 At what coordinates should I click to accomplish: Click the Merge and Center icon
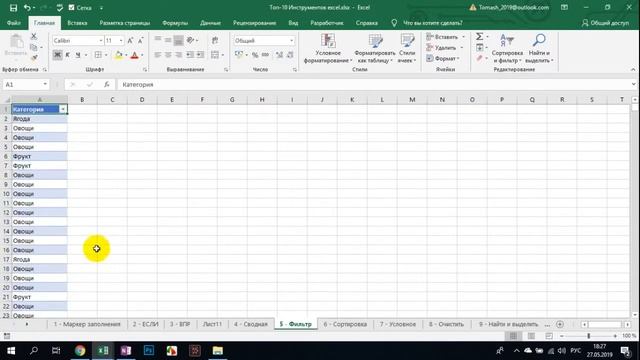215,55
